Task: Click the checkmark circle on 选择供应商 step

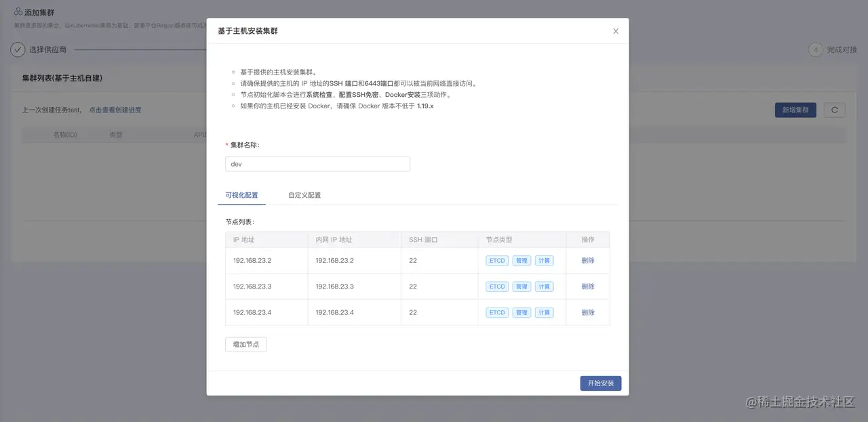Action: click(x=17, y=49)
